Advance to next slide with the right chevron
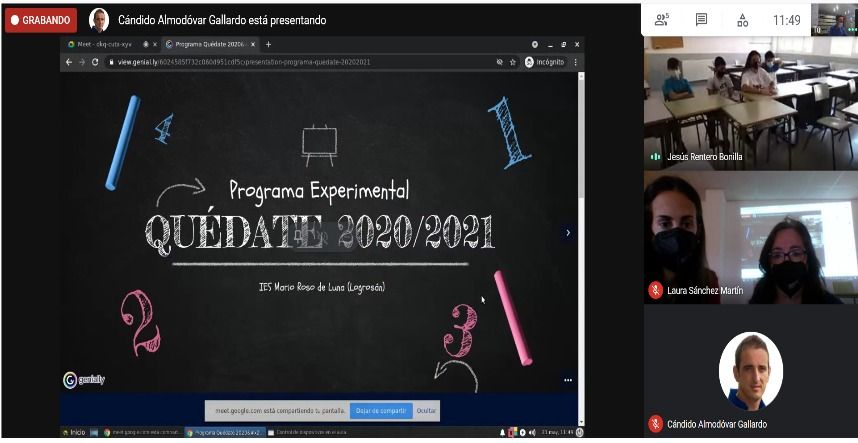Viewport: 858px width, 443px height. pos(568,232)
